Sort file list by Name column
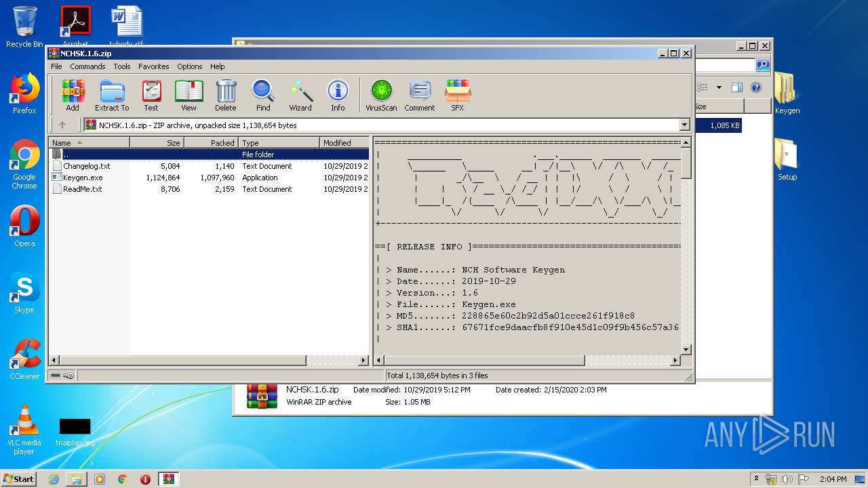The height and width of the screenshot is (488, 868). (x=89, y=142)
